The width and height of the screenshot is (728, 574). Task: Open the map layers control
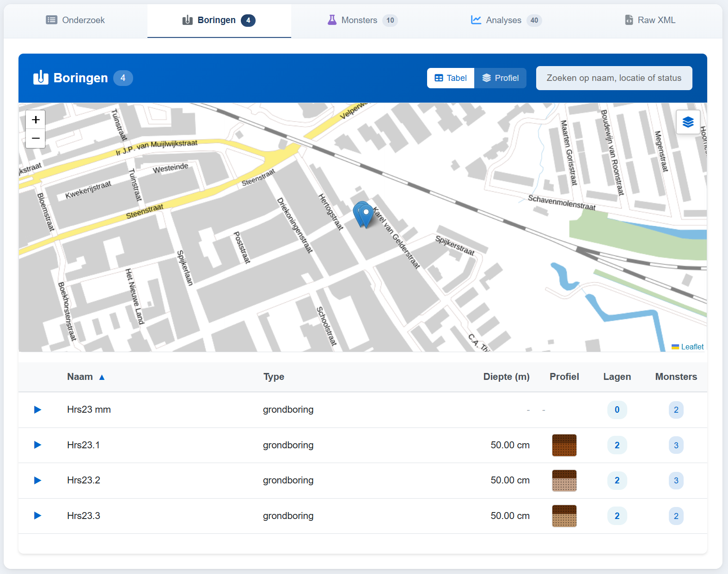(688, 122)
